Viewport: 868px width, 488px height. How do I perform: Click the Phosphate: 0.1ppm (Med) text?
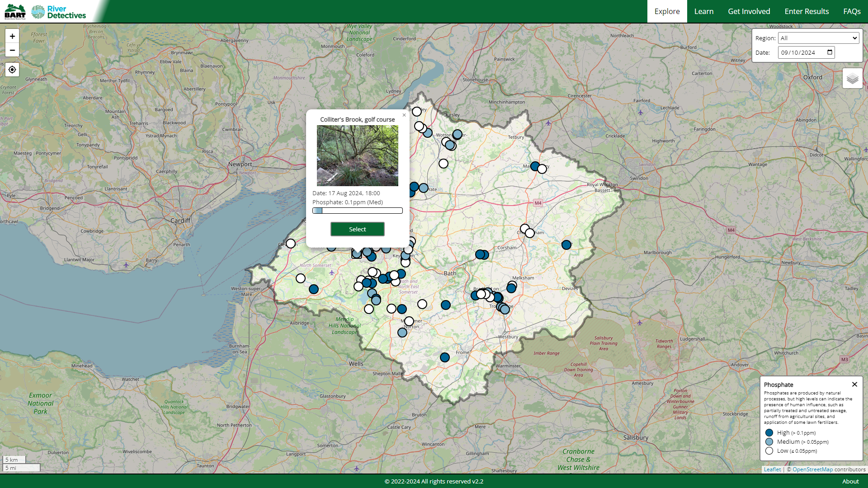[x=348, y=202]
